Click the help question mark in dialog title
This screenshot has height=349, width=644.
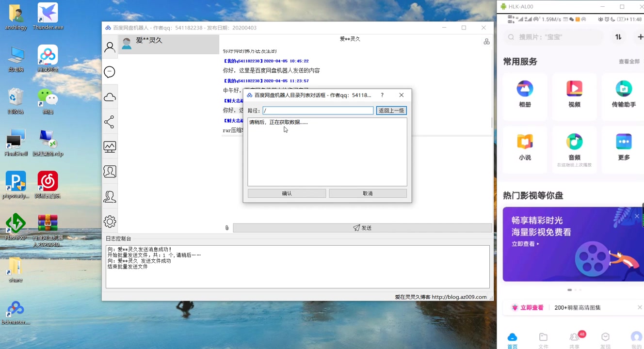(382, 95)
